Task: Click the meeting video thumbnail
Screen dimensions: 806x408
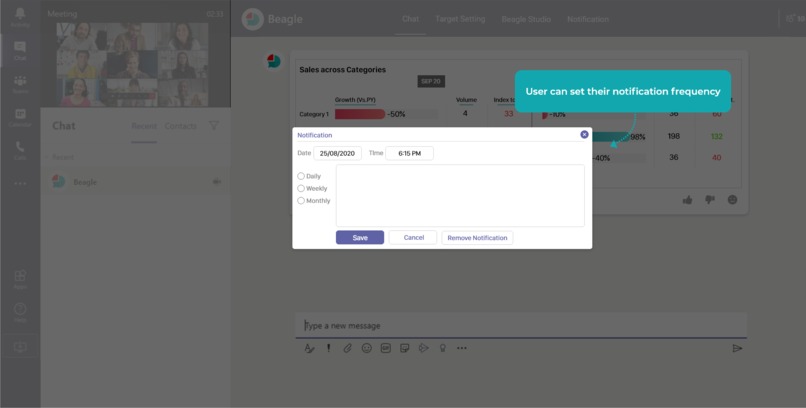Action: [132, 64]
